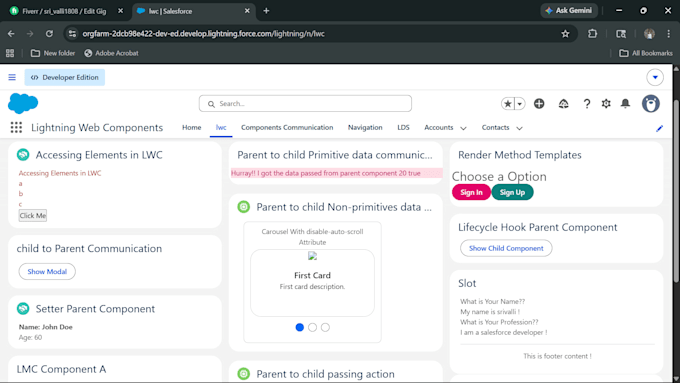Click the Setter Parent Component card icon

click(x=23, y=308)
